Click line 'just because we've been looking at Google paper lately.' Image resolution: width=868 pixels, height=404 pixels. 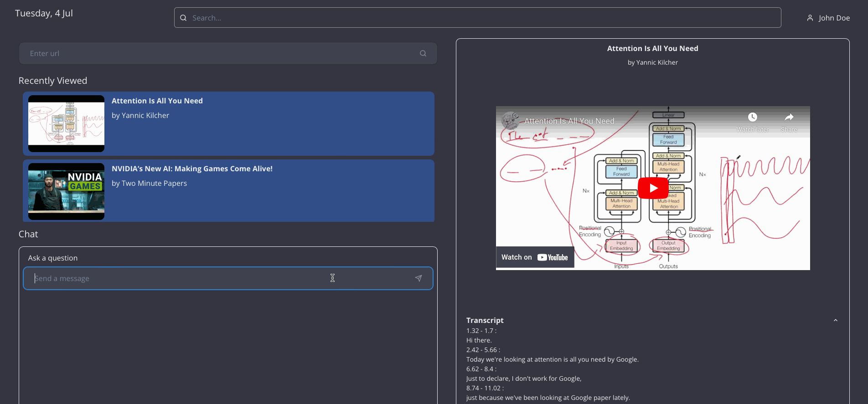tap(548, 398)
